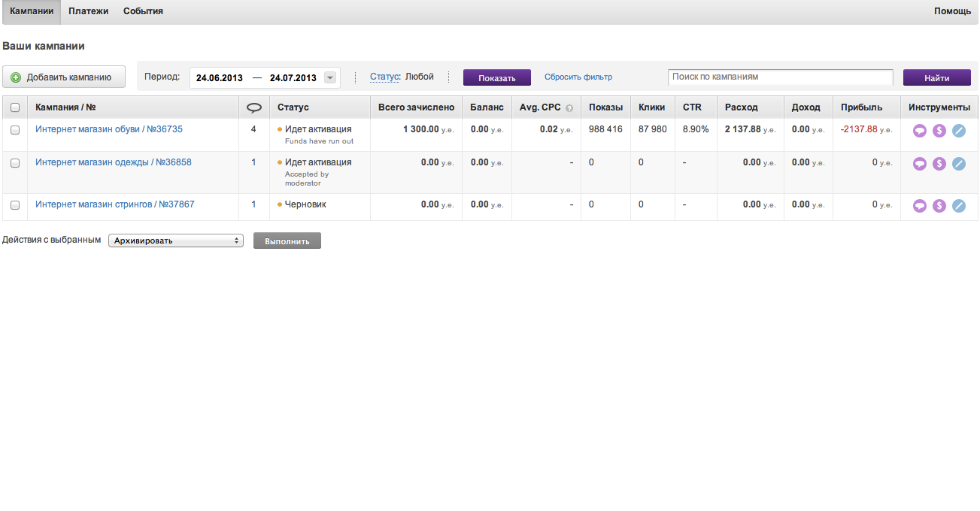Screen dimensions: 980x511
Task: Click the Сбросить фильтр link
Action: pyautogui.click(x=578, y=77)
